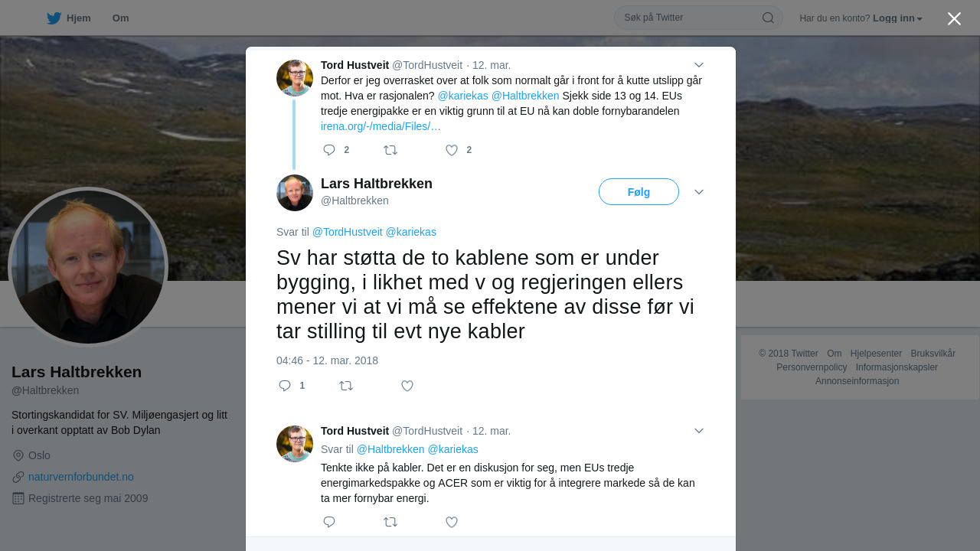
Task: Expand options chevron on top Tord Hustveit tweet
Action: coord(699,65)
